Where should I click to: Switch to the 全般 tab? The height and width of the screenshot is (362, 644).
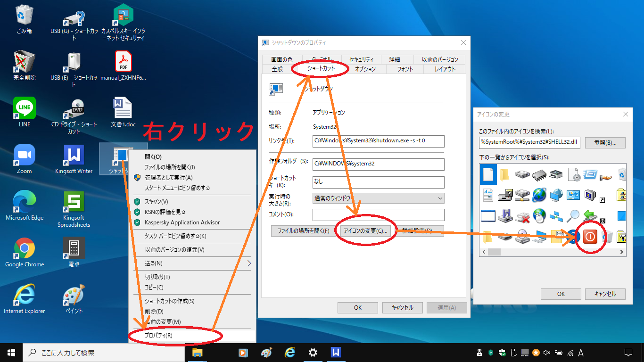click(x=277, y=69)
